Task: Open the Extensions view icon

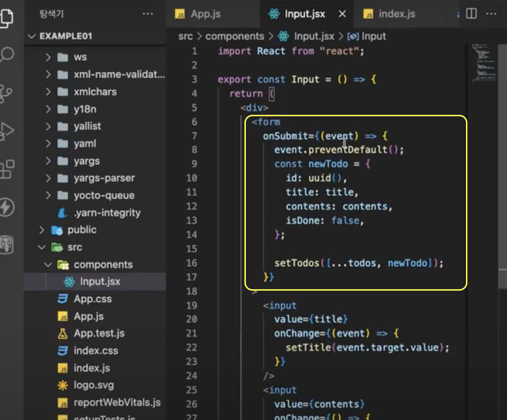Action: (7, 169)
